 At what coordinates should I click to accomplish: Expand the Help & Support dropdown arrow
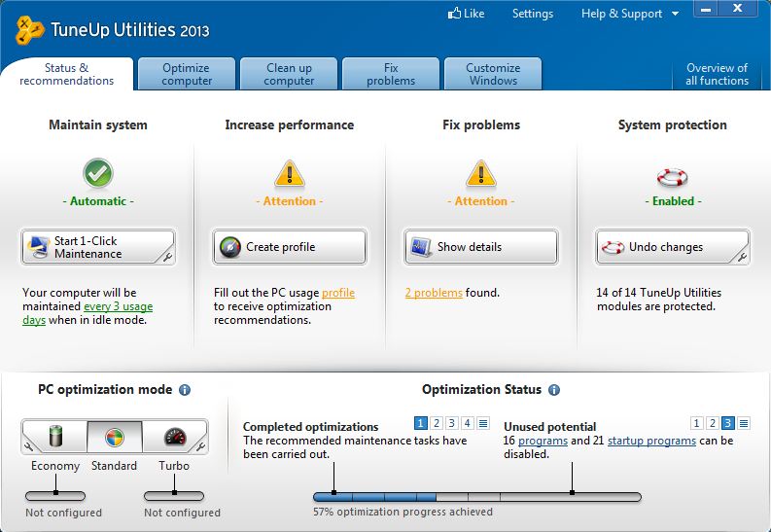pos(675,14)
